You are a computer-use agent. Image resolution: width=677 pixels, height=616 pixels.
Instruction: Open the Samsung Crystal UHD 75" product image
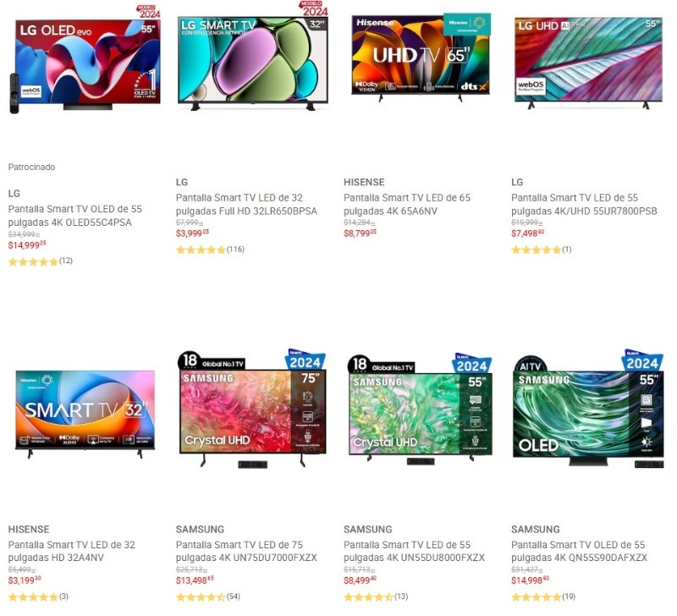[x=252, y=410]
